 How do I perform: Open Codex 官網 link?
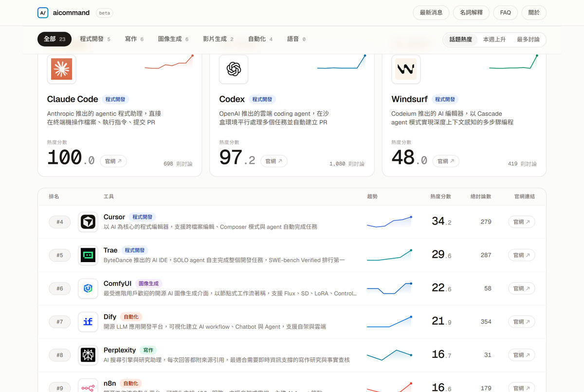[274, 161]
